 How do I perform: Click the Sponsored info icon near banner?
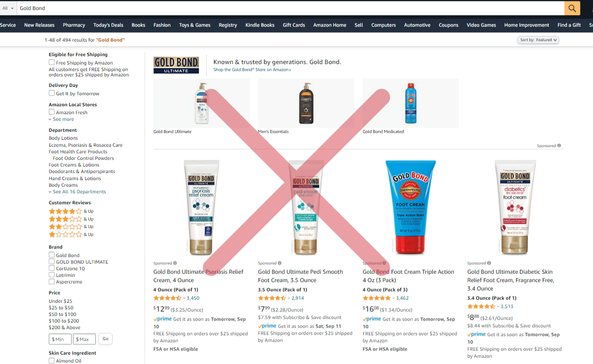click(559, 146)
